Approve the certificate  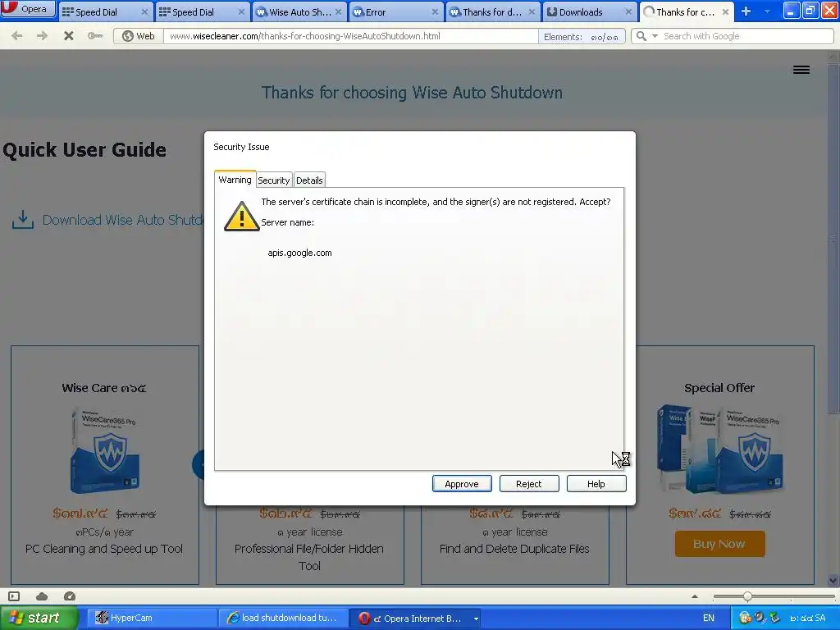click(462, 484)
